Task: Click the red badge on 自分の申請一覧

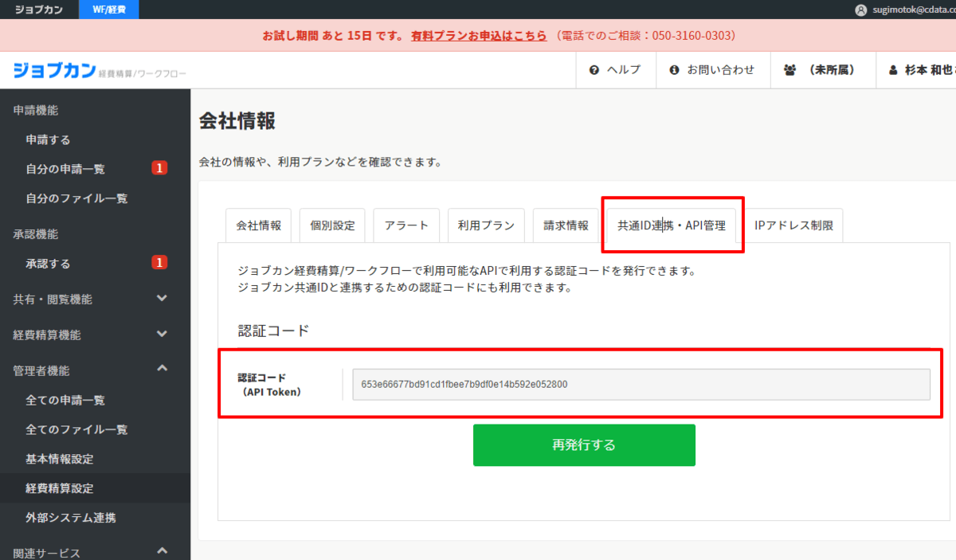Action: point(159,168)
